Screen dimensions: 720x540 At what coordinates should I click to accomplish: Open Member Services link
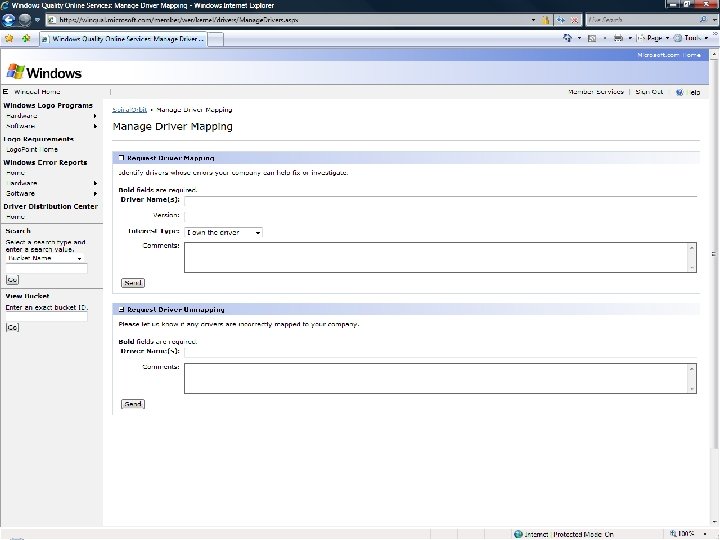coord(596,92)
